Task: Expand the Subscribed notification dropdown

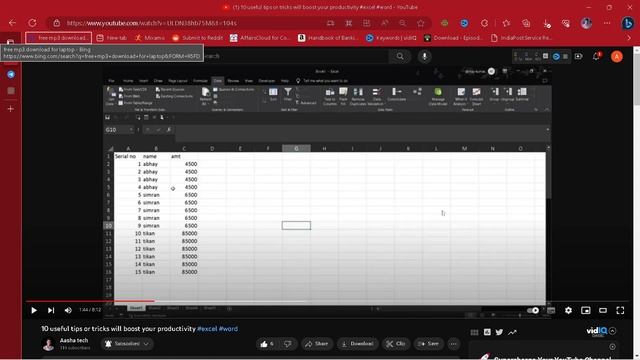Action: 127,344
